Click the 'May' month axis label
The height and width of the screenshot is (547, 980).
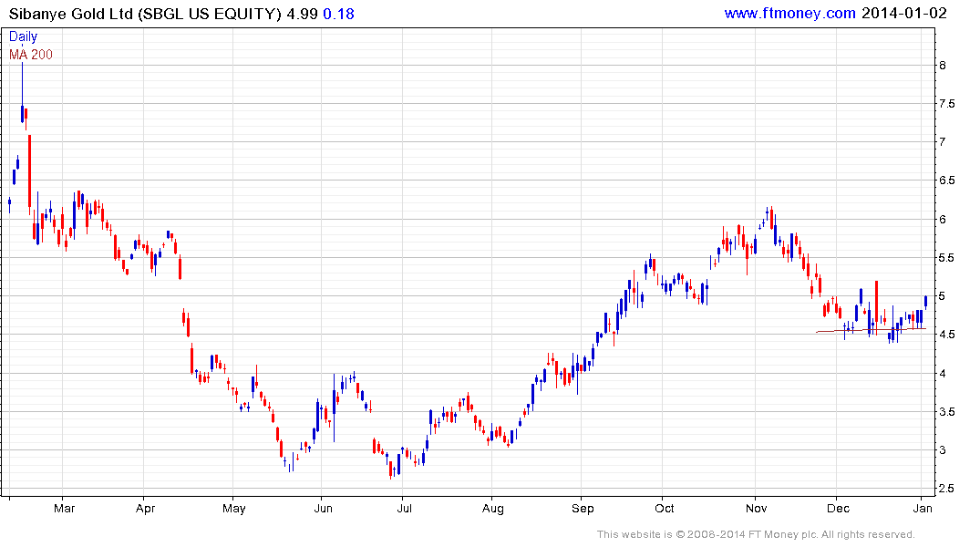click(x=233, y=509)
